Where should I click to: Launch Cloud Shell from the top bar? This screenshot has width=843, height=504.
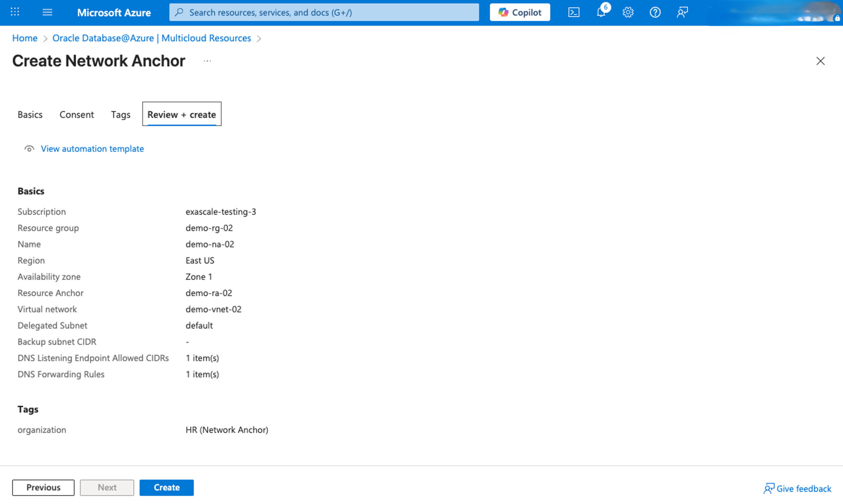pos(574,12)
